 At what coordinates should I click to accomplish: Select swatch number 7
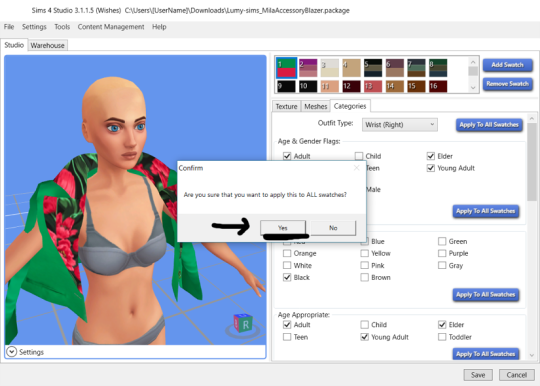pyautogui.click(x=416, y=68)
